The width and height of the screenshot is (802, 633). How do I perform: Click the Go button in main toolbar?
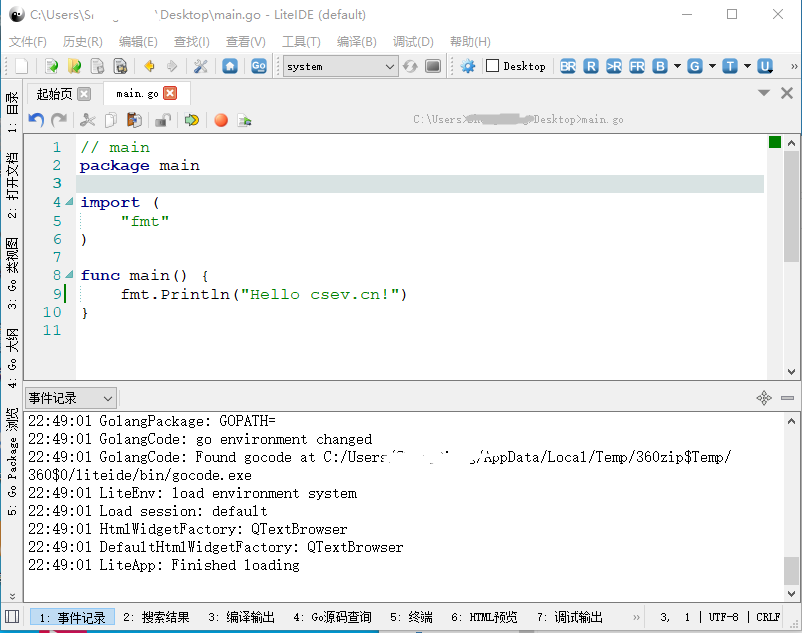click(x=259, y=66)
